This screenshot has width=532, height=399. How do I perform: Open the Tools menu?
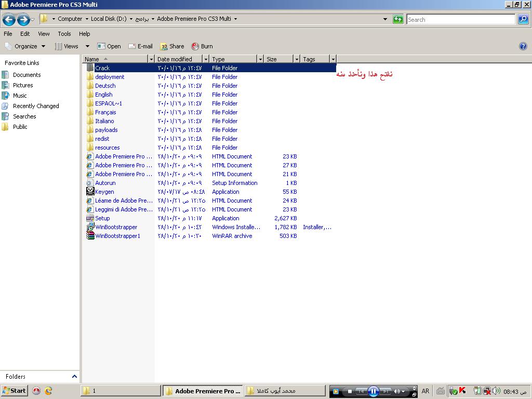[x=64, y=34]
